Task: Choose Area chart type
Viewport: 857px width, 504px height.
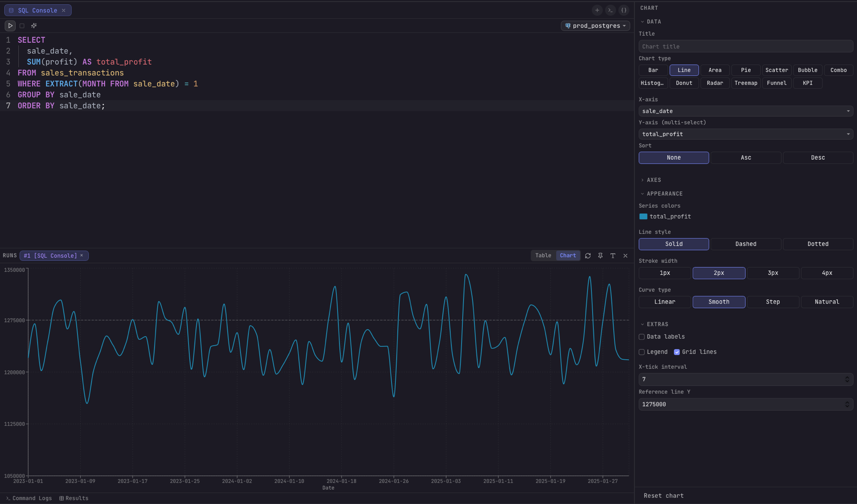Action: [715, 70]
